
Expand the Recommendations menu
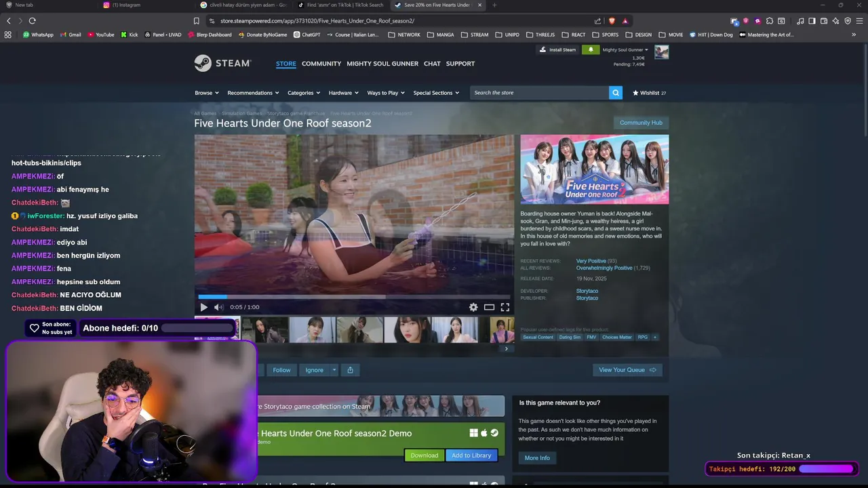tap(254, 93)
